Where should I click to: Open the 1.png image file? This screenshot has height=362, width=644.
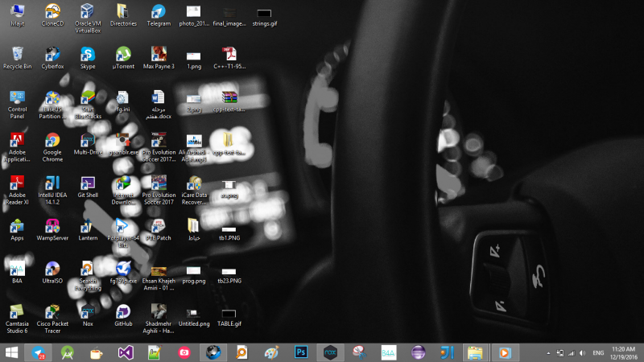pyautogui.click(x=194, y=60)
